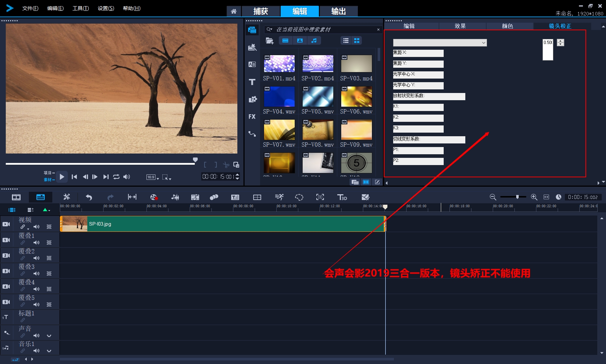Click the import media files folder icon
Viewport: 606px width, 364px height.
(x=269, y=41)
